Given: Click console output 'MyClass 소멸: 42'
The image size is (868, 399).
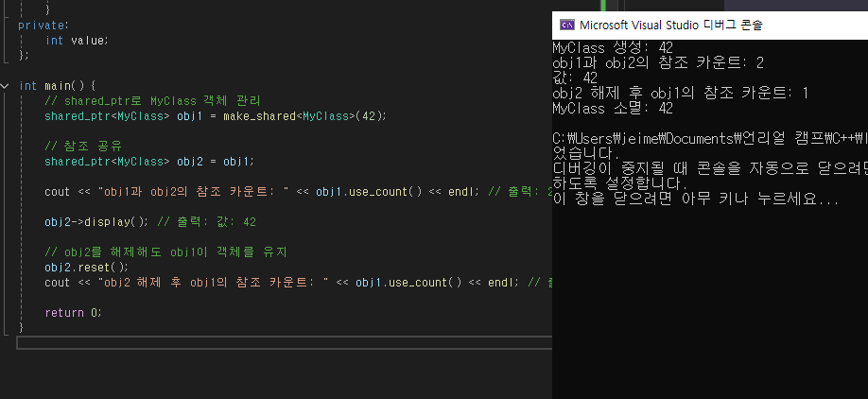Looking at the screenshot, I should 613,109.
